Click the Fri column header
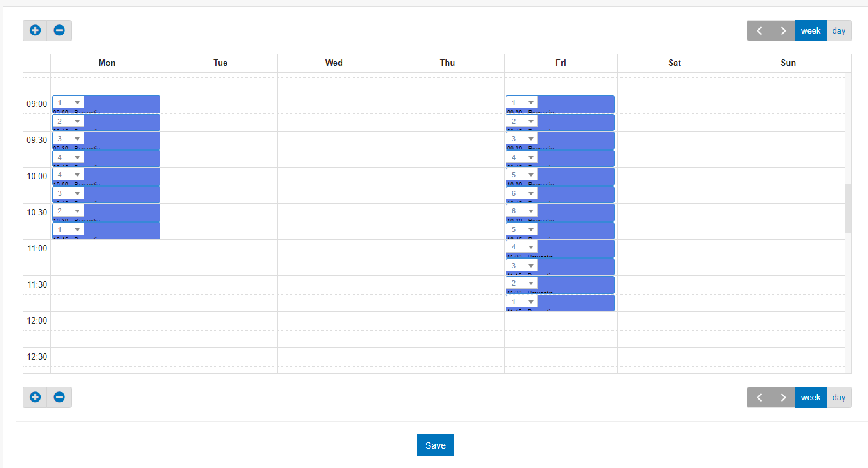The width and height of the screenshot is (868, 468). [x=561, y=63]
